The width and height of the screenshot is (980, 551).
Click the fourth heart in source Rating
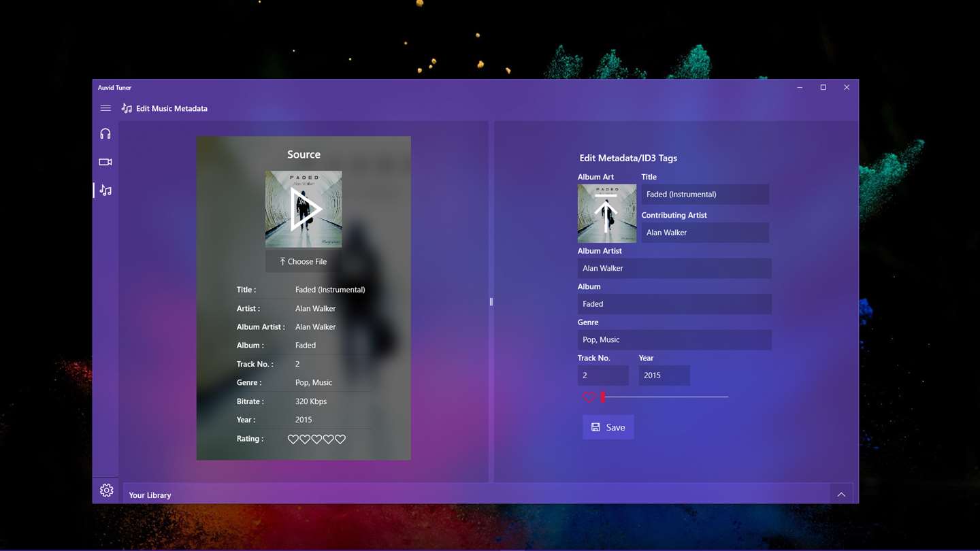329,439
